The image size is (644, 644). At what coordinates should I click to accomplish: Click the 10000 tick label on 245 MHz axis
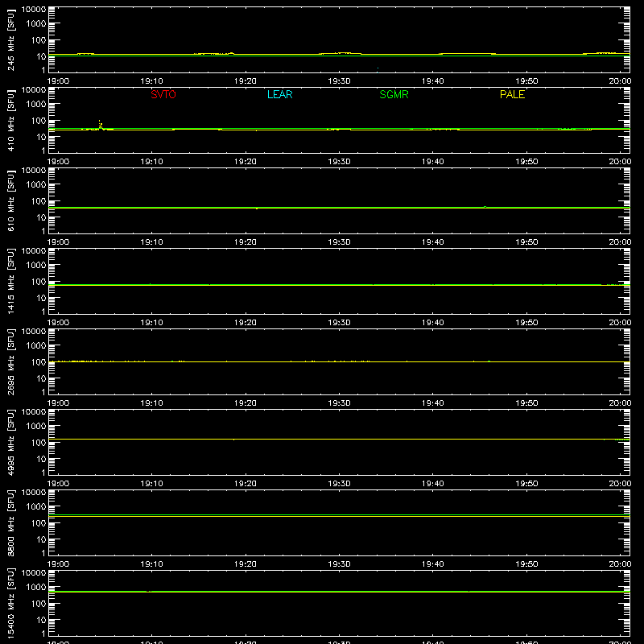click(x=34, y=10)
